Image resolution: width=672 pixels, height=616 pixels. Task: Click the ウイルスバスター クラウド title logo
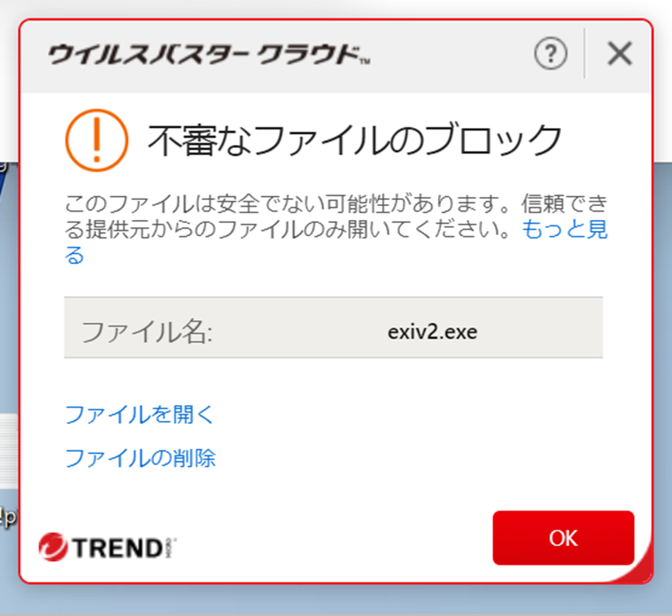point(209,54)
